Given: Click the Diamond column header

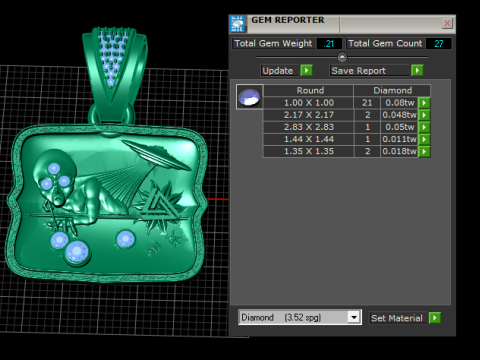Looking at the screenshot, I should (x=392, y=90).
